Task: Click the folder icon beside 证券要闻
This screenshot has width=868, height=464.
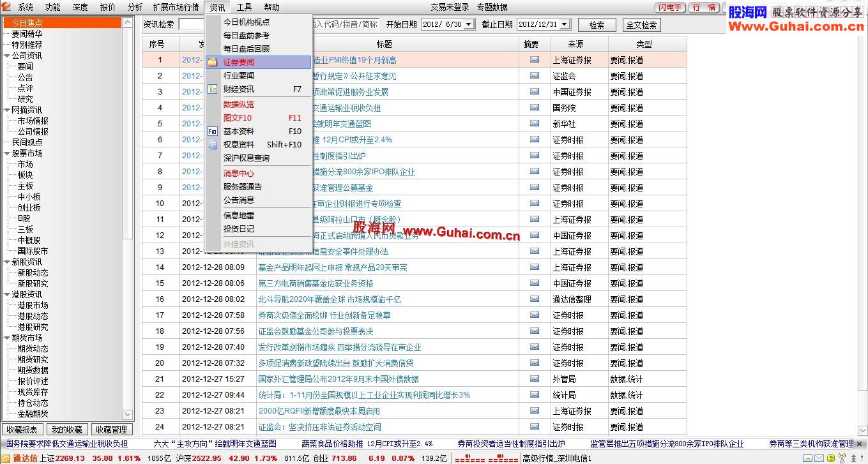Action: [x=213, y=63]
